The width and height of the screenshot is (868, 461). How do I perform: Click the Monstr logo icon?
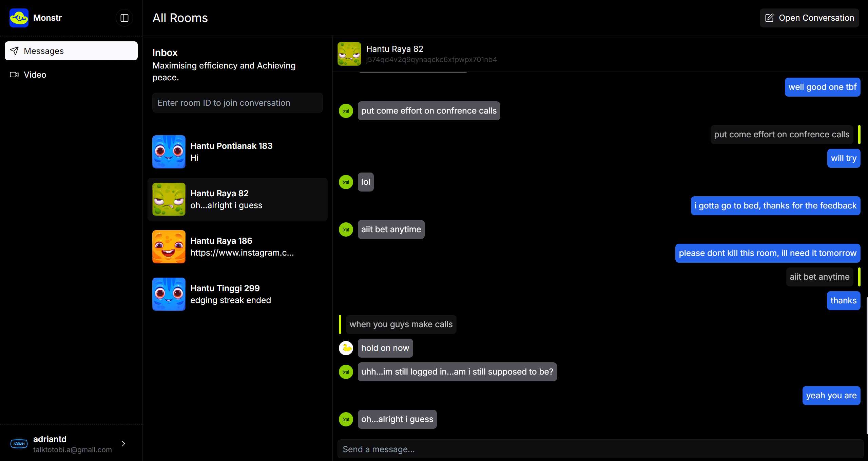pyautogui.click(x=19, y=18)
